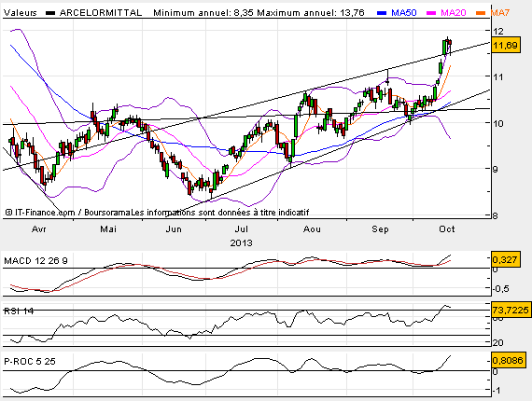This screenshot has height=401, width=532.
Task: Click the 'Jun' month label
Action: (x=174, y=229)
